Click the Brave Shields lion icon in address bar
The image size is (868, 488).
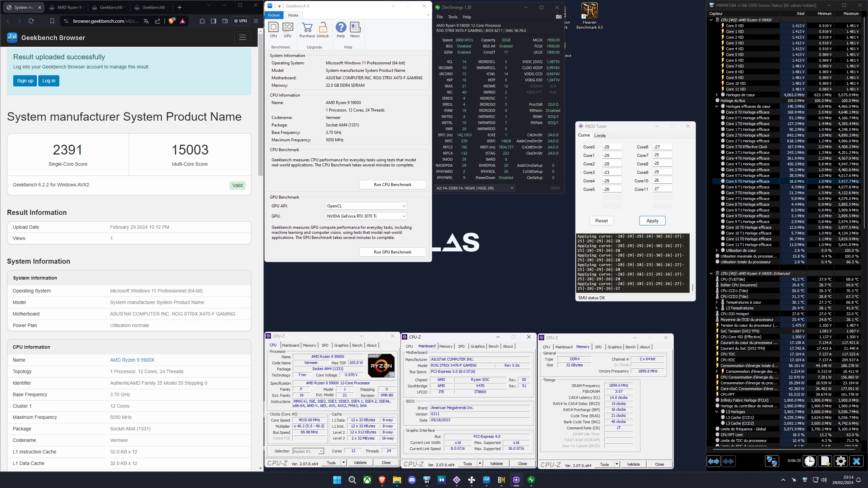172,21
